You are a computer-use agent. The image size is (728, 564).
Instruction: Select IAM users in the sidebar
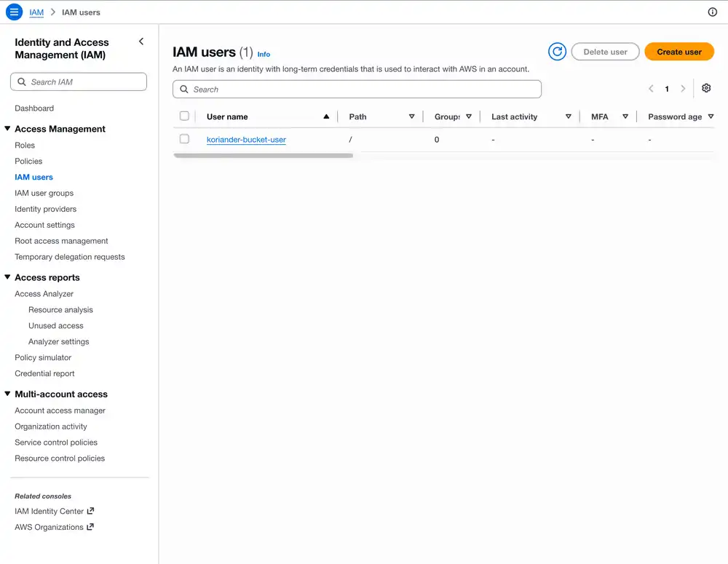[34, 177]
